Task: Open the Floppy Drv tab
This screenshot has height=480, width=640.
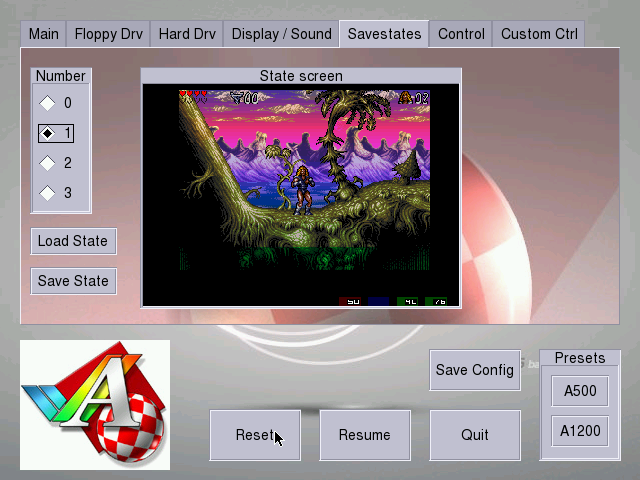Action: [x=109, y=34]
